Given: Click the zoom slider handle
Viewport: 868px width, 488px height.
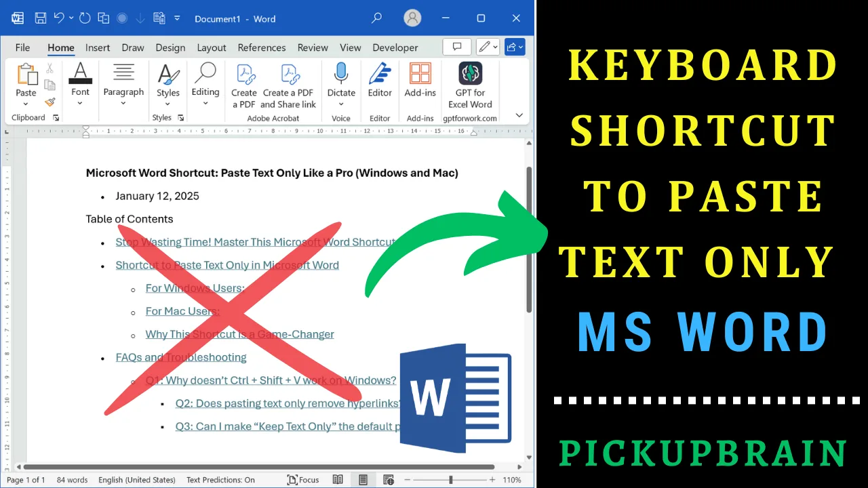Looking at the screenshot, I should [x=451, y=480].
